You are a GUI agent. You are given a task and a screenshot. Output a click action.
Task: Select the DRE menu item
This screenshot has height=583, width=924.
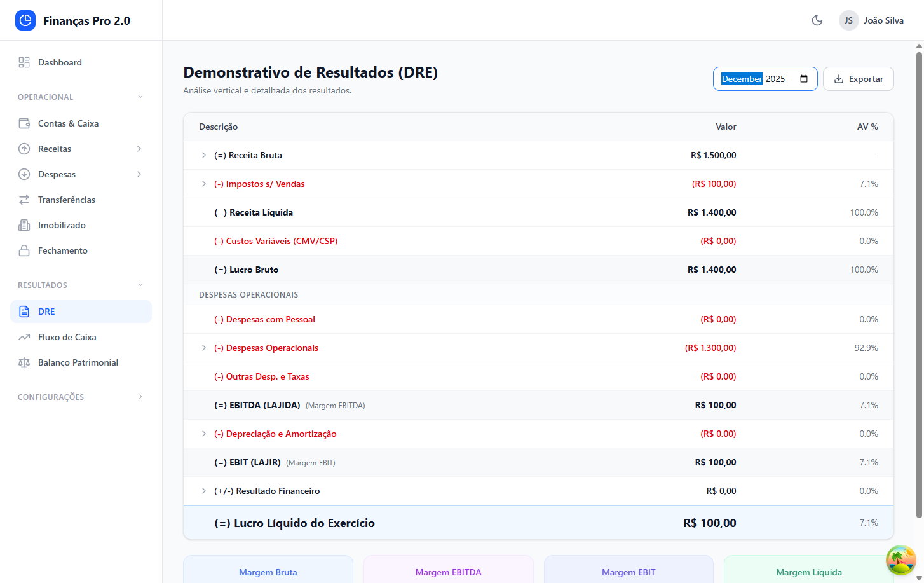pyautogui.click(x=46, y=312)
